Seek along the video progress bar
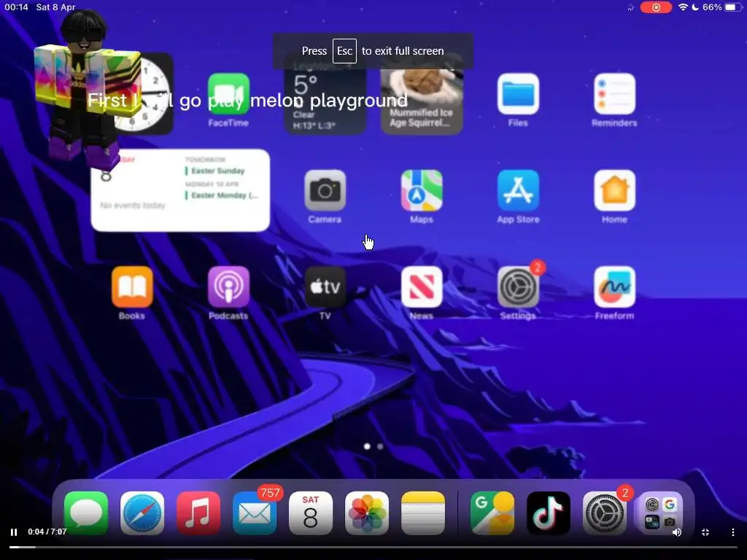This screenshot has height=560, width=747. coord(373,547)
